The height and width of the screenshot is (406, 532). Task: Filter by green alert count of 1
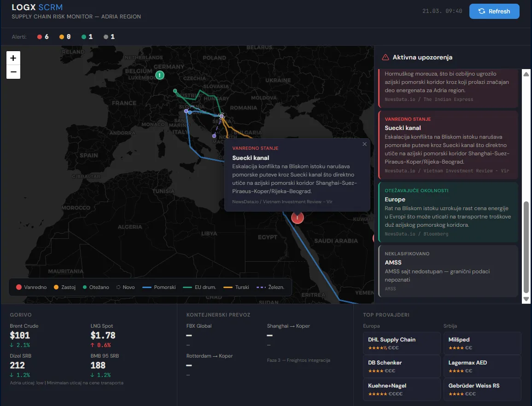click(x=87, y=37)
